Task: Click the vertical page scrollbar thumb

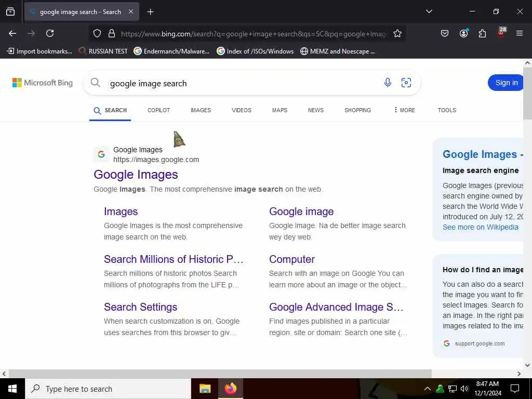Action: [x=527, y=94]
